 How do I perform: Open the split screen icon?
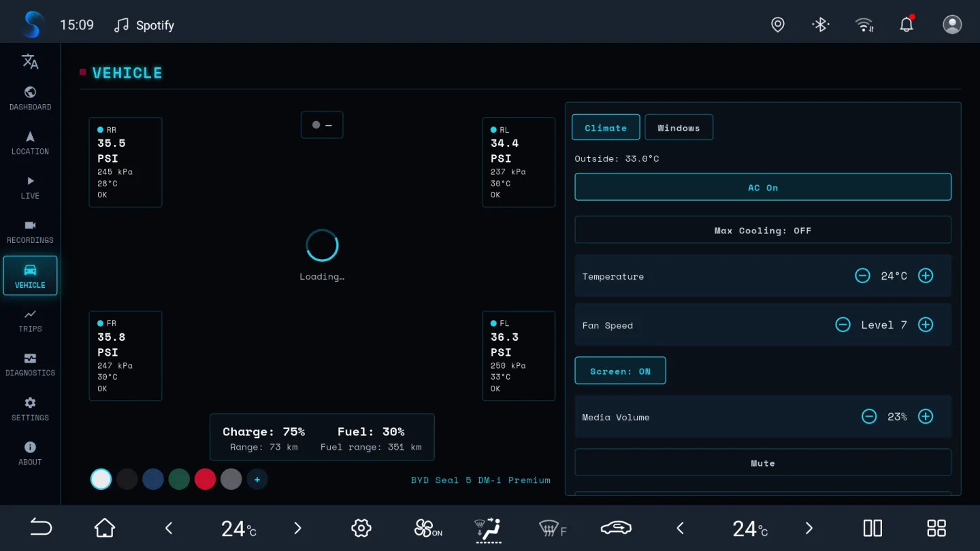pyautogui.click(x=872, y=528)
